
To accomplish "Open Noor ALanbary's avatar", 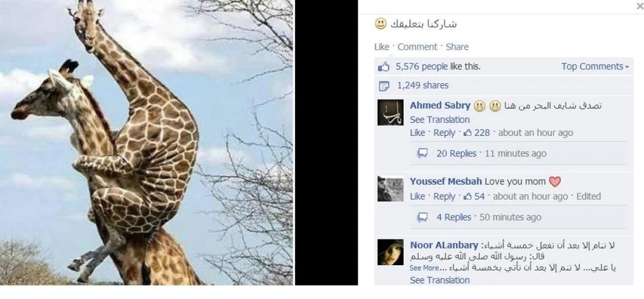I will [390, 252].
